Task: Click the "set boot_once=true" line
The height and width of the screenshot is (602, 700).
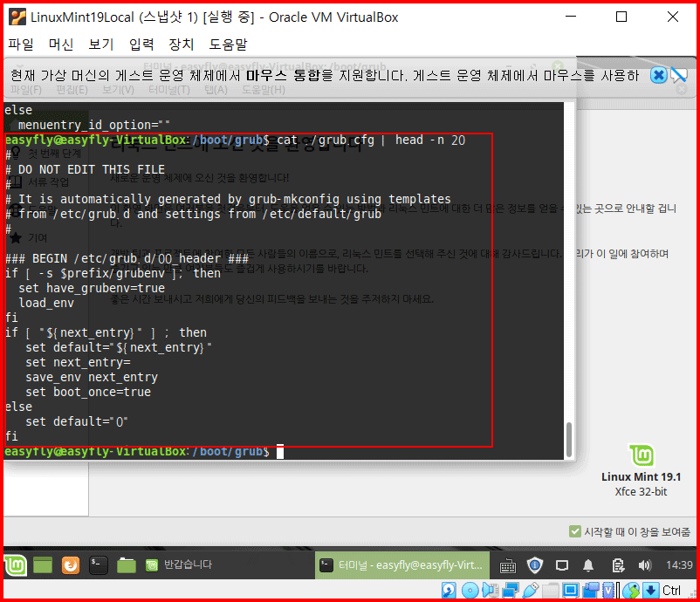Action: [x=88, y=392]
